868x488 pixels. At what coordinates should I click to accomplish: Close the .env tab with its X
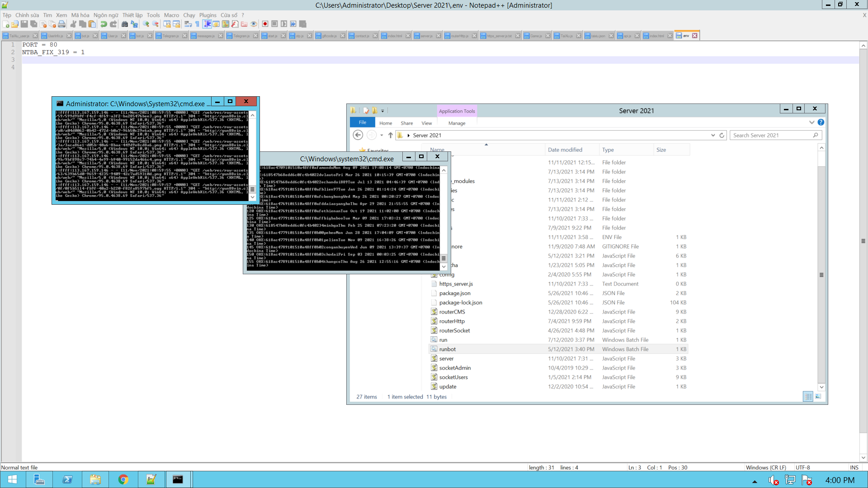coord(695,36)
